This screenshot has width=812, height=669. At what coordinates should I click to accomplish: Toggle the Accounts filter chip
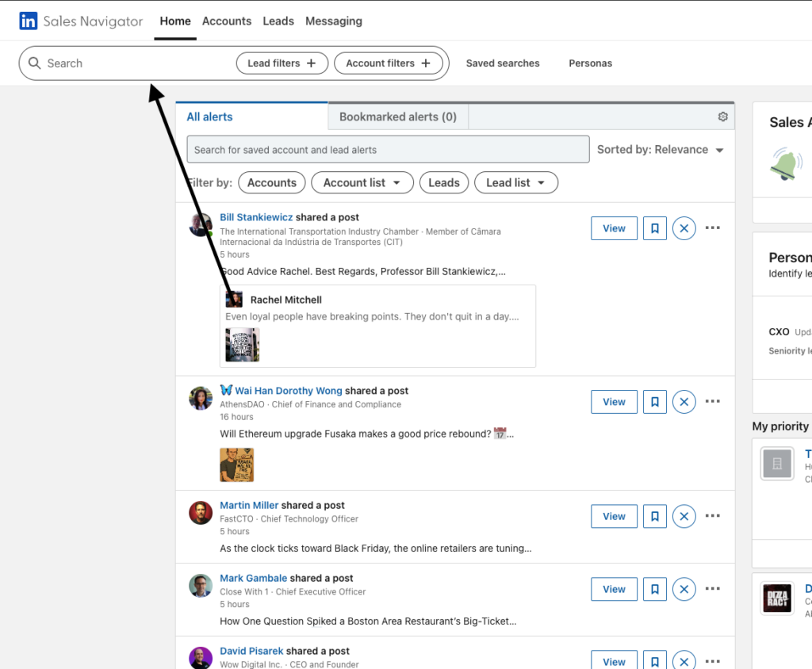click(271, 182)
